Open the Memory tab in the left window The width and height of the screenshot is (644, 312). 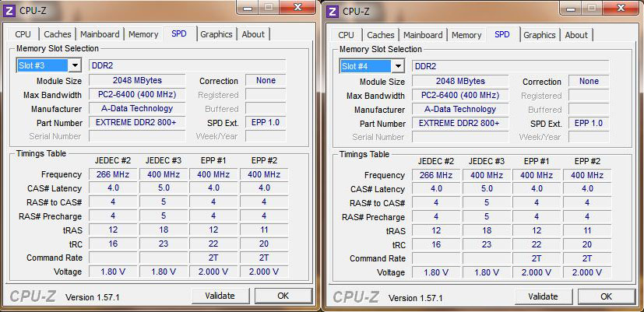(143, 34)
